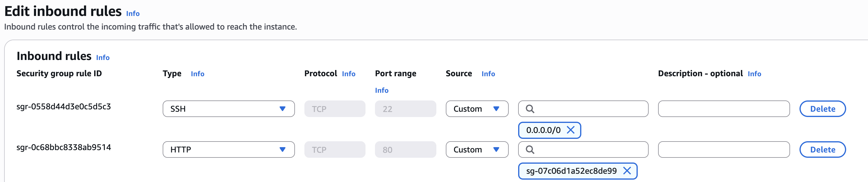Viewport: 868px width, 182px height.
Task: Delete the HTTP inbound rule
Action: 822,149
